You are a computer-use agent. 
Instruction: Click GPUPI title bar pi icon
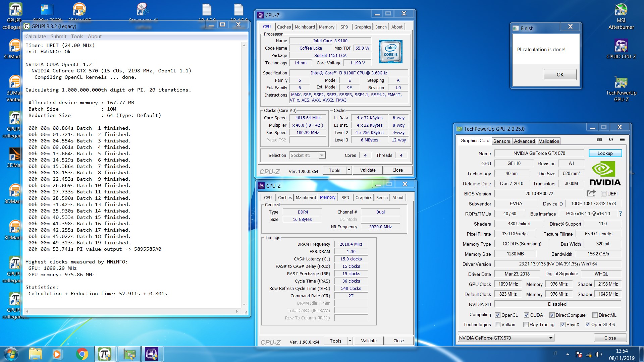tap(27, 26)
